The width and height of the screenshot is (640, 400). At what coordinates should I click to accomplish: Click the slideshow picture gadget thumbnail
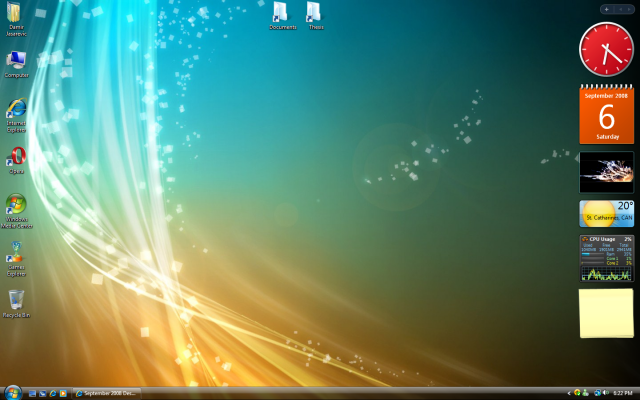[607, 172]
